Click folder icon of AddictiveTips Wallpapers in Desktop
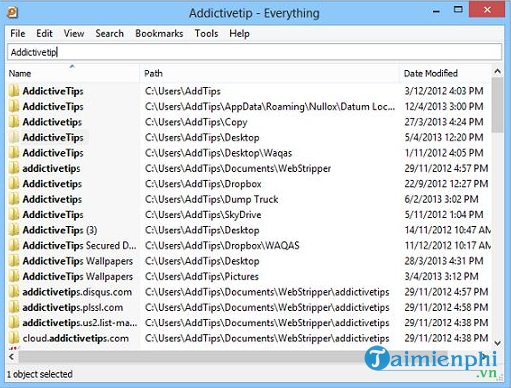The image size is (511, 388). (x=14, y=261)
